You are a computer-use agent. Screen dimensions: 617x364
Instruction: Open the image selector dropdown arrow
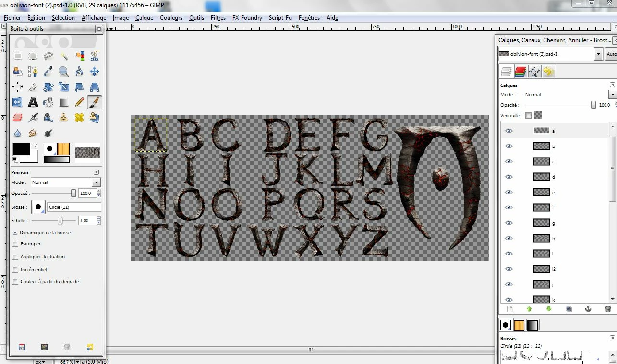598,54
